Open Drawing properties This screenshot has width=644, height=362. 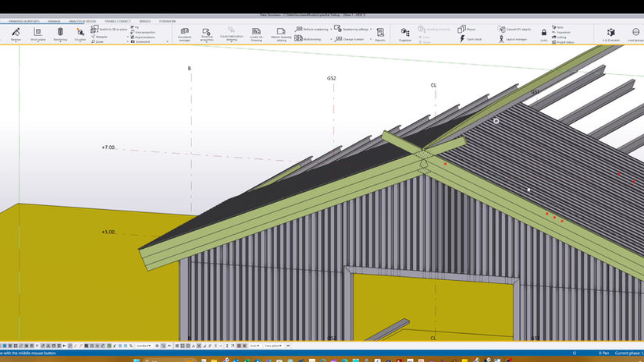[207, 34]
